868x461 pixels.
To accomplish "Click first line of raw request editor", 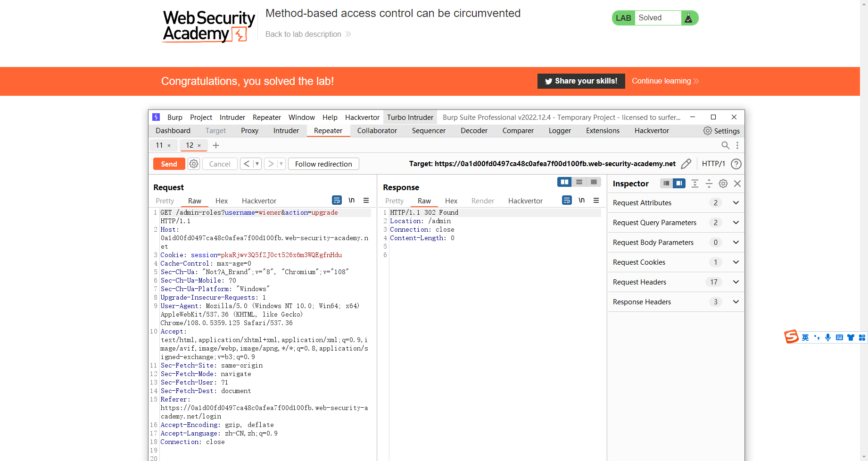I will [265, 213].
